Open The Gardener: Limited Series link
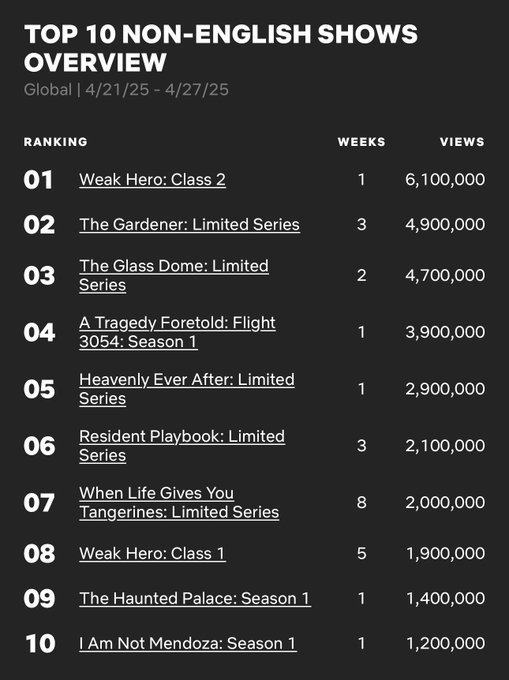 coord(189,225)
